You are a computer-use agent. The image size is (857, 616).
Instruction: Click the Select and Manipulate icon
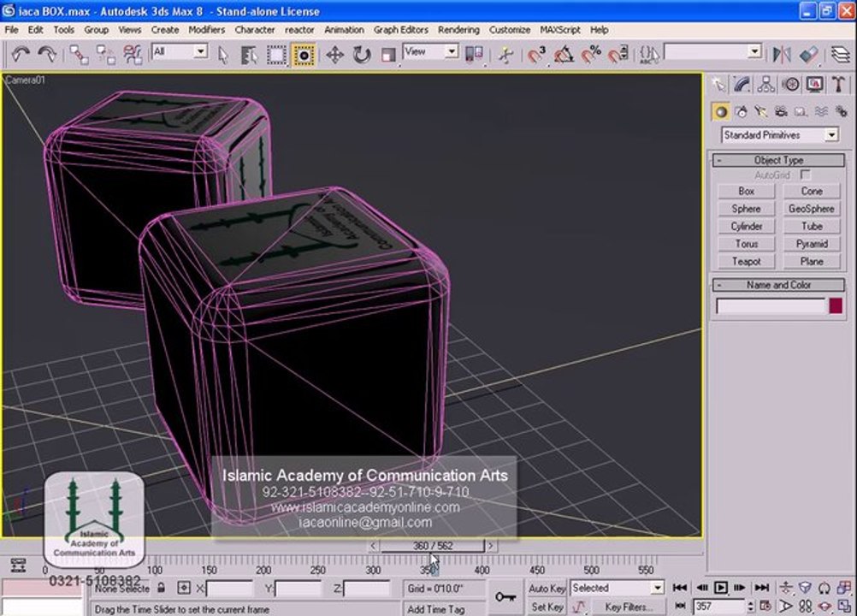tap(505, 55)
